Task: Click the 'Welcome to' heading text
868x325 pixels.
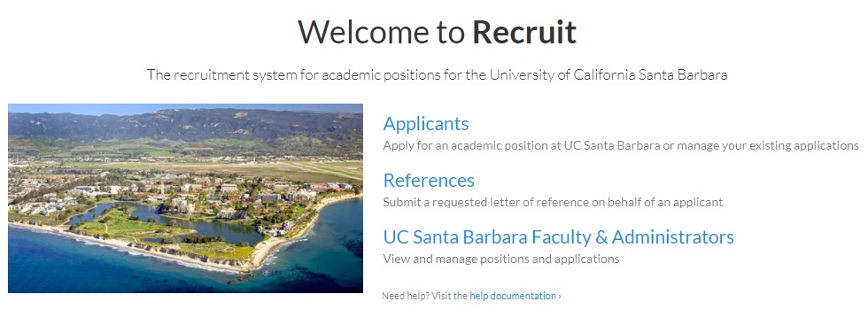Action: pos(382,32)
